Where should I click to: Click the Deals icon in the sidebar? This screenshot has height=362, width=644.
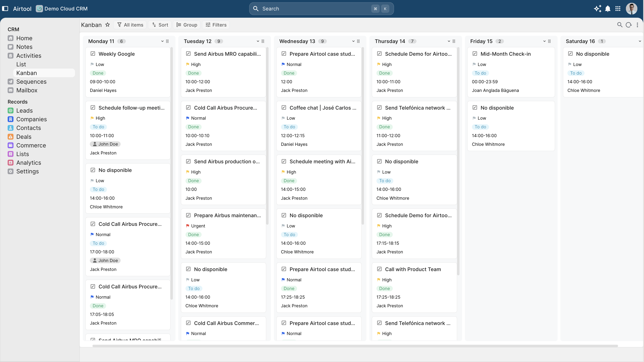click(x=10, y=137)
